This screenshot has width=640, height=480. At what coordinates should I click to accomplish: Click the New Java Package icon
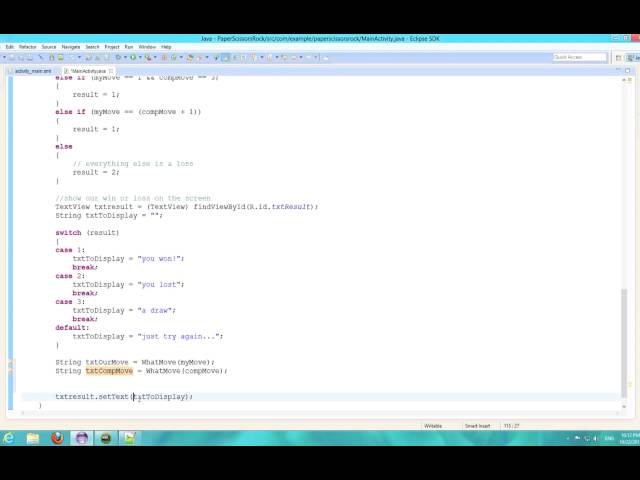pos(164,58)
